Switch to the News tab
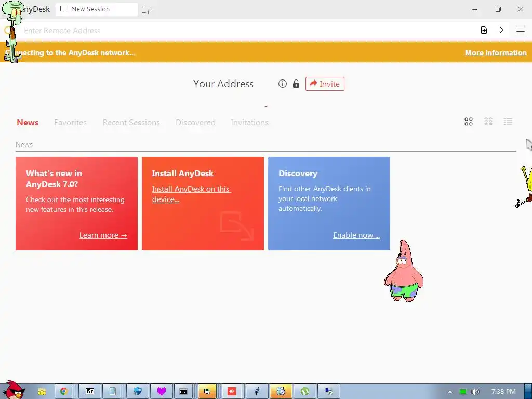 click(28, 123)
